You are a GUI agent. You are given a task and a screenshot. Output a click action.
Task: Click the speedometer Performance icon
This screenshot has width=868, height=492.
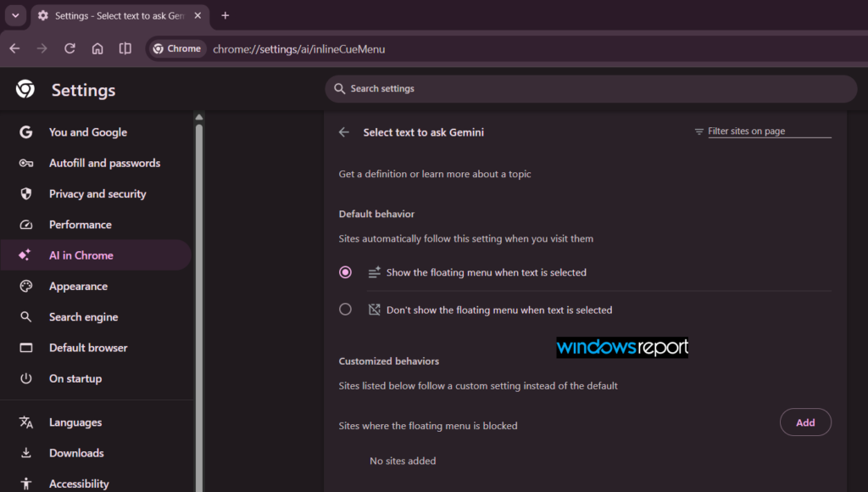pos(26,225)
